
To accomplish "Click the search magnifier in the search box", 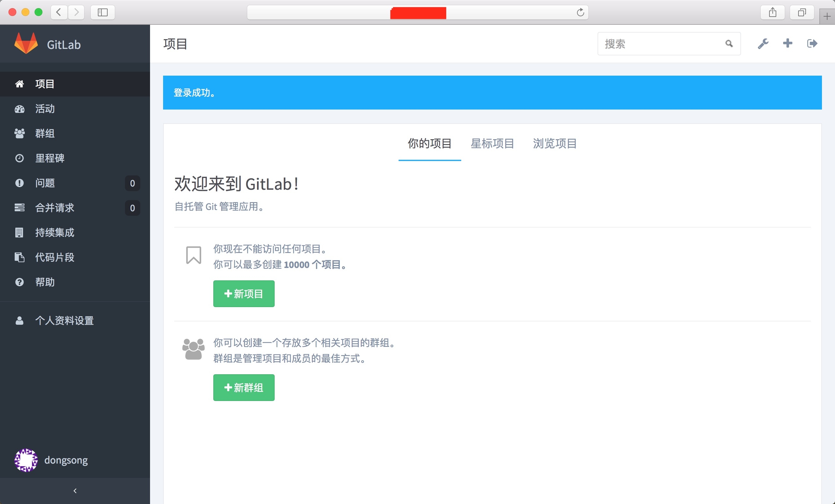I will (729, 44).
